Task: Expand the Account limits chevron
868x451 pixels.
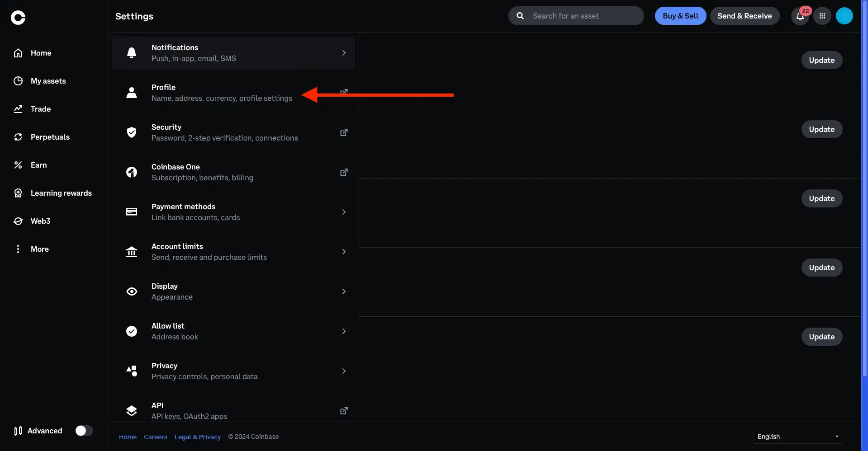Action: (344, 252)
